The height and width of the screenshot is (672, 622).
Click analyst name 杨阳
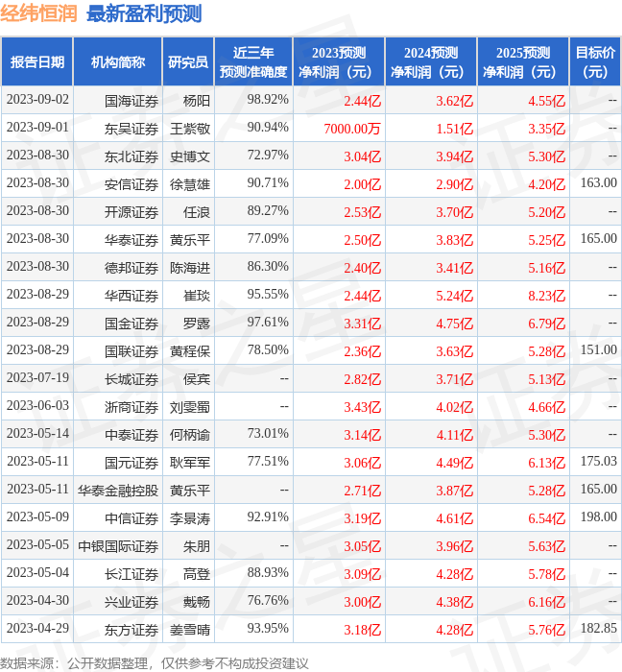pos(197,101)
